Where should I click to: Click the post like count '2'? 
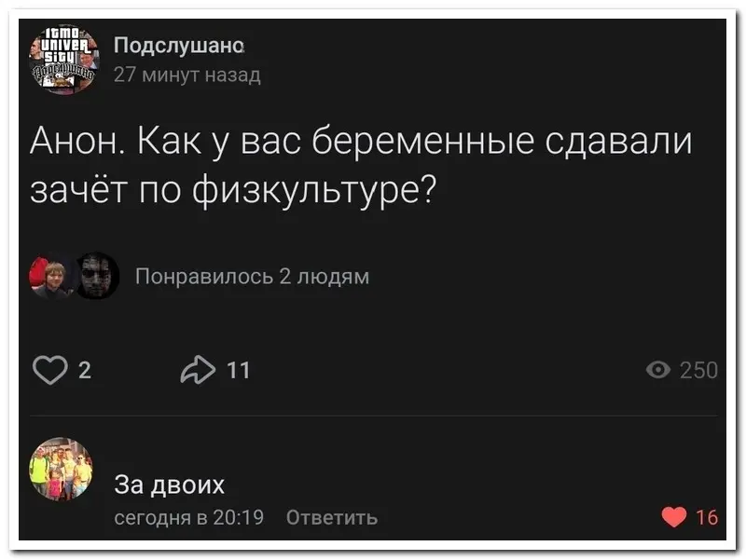(x=85, y=371)
